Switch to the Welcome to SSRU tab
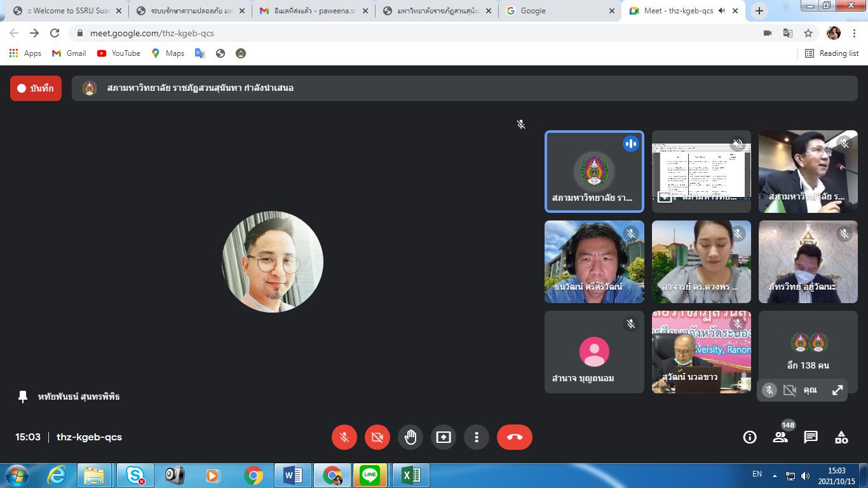 tap(64, 11)
